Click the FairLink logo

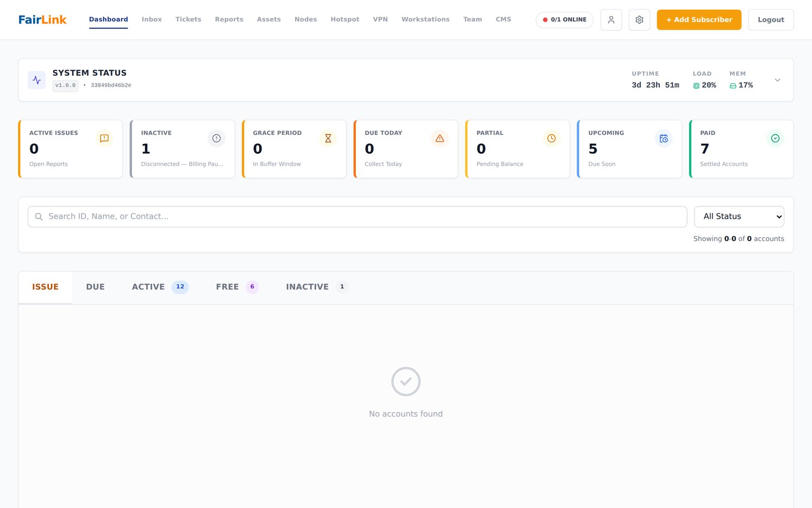pyautogui.click(x=42, y=19)
